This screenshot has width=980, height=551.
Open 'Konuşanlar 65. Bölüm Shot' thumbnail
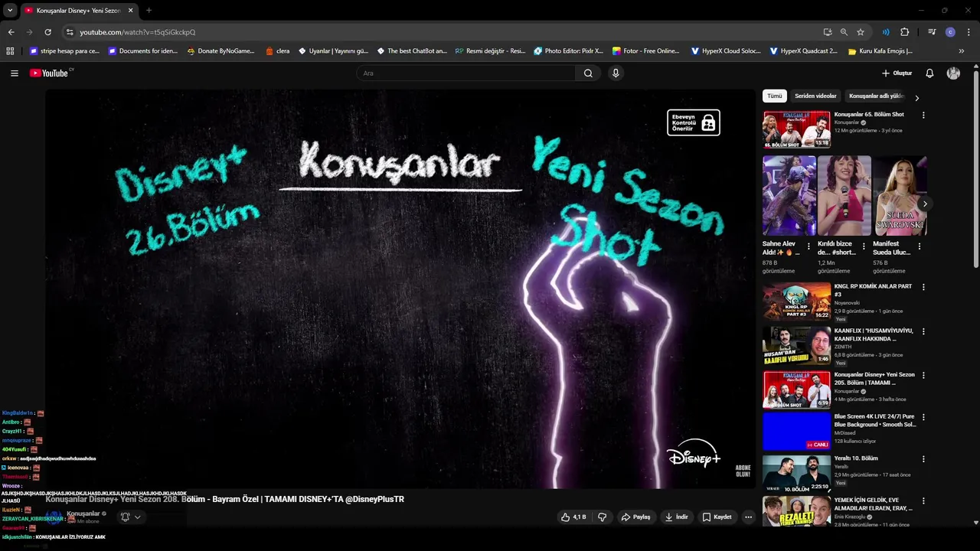[x=796, y=129]
